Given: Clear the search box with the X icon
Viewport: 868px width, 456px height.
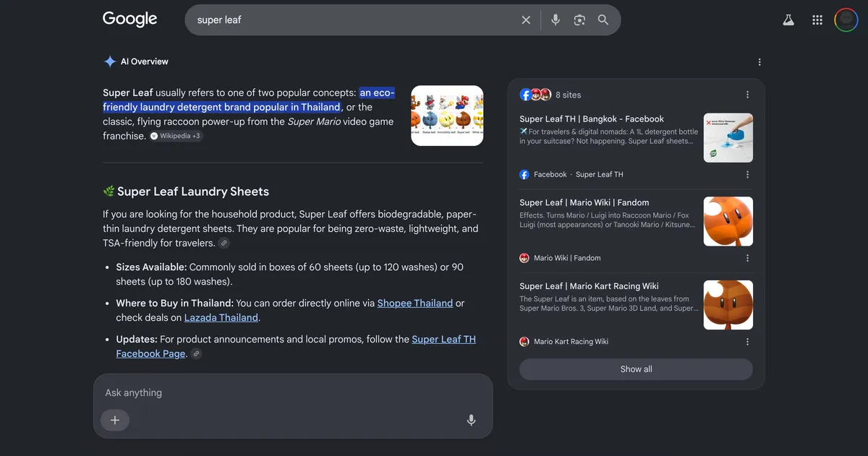Looking at the screenshot, I should coord(526,20).
